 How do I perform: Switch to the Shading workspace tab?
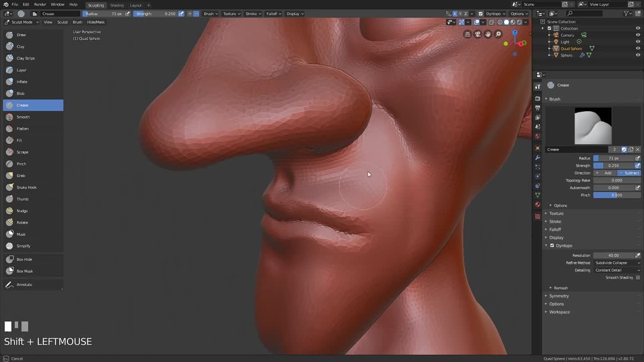(117, 5)
